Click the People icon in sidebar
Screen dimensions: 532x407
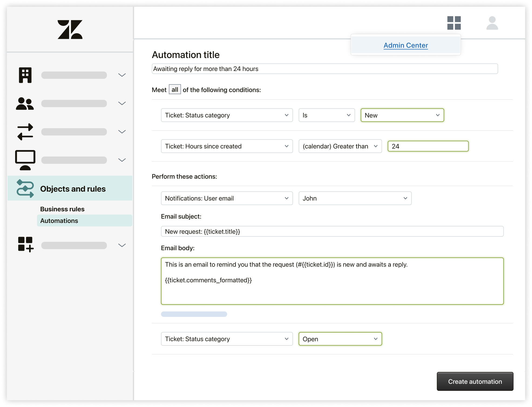coord(25,104)
